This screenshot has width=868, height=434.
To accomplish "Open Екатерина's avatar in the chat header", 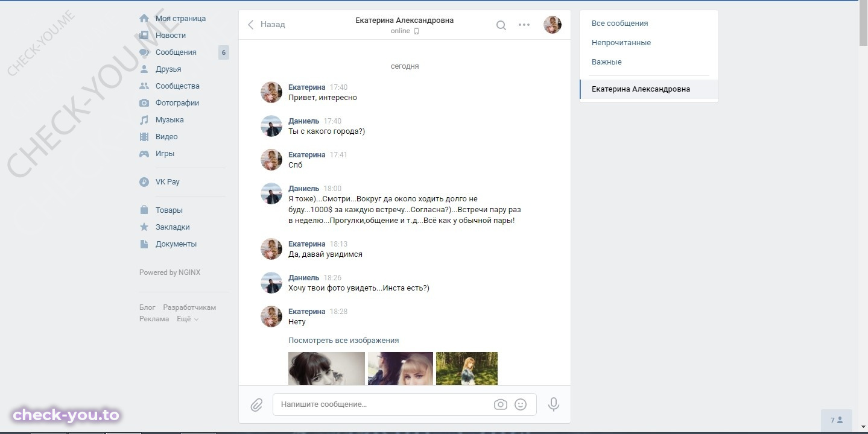I will pos(553,25).
